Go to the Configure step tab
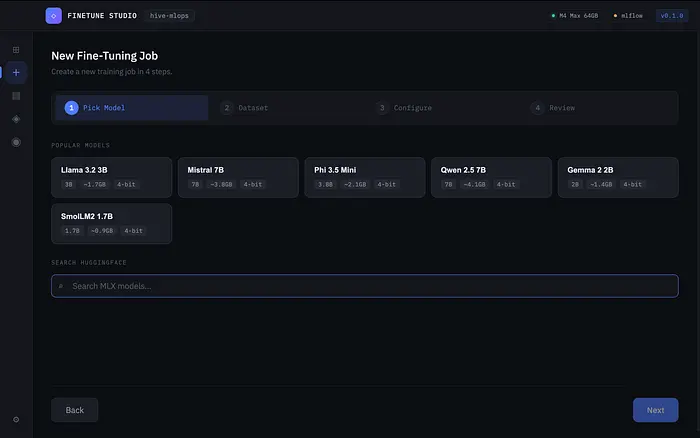Screen dimensions: 700x438 click(442, 108)
